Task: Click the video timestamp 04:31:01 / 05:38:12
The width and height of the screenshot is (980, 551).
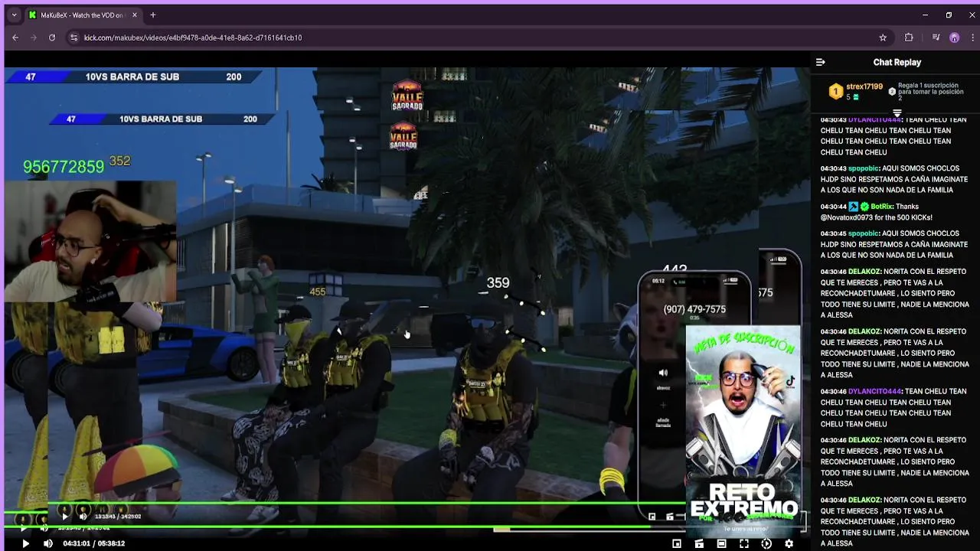Action: pos(93,543)
